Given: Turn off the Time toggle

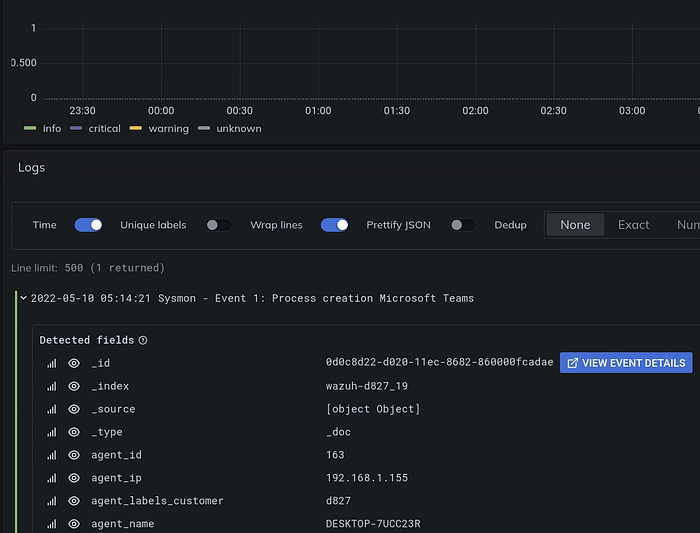Looking at the screenshot, I should coord(88,225).
